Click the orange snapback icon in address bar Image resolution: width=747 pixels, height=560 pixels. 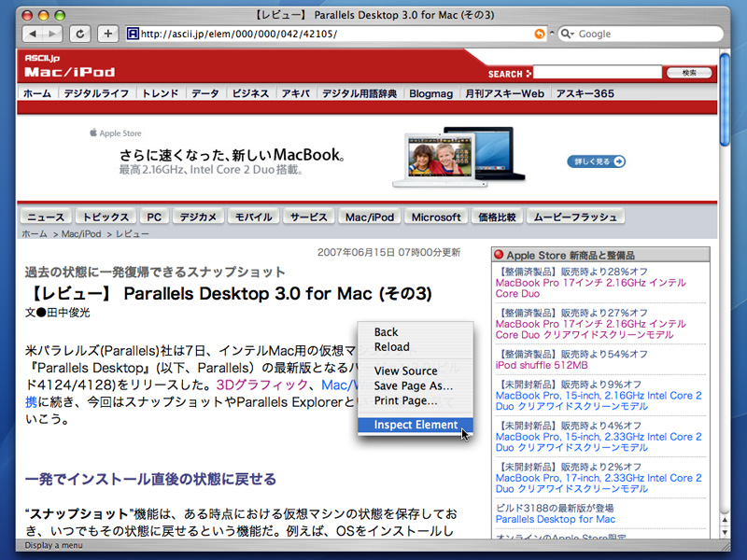540,34
